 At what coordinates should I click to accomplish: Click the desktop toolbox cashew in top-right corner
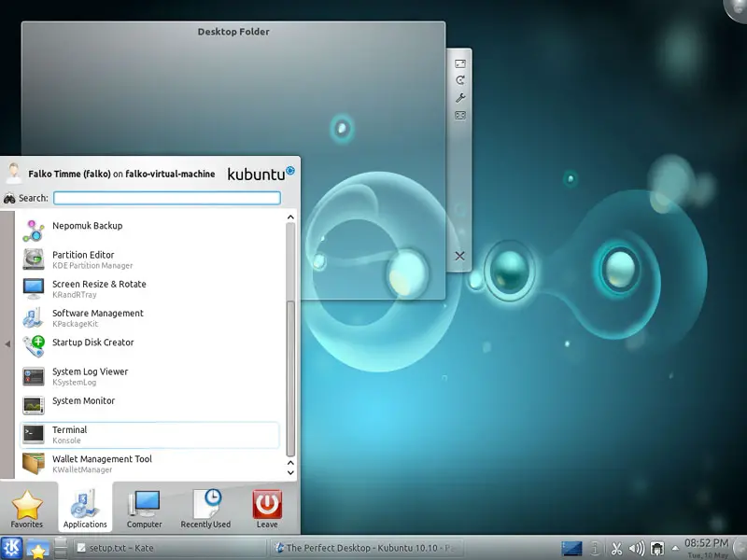pos(736,8)
